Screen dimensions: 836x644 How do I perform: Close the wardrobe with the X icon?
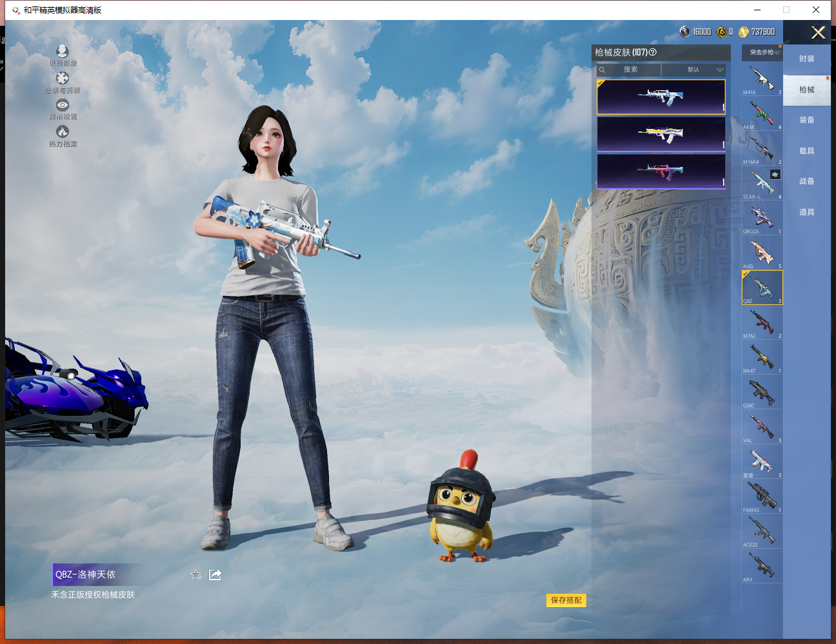818,33
